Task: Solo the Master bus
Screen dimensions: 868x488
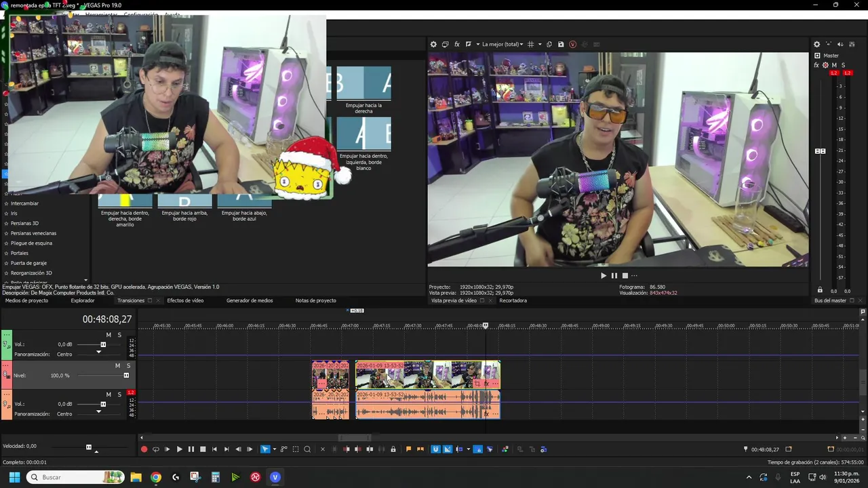Action: point(843,65)
